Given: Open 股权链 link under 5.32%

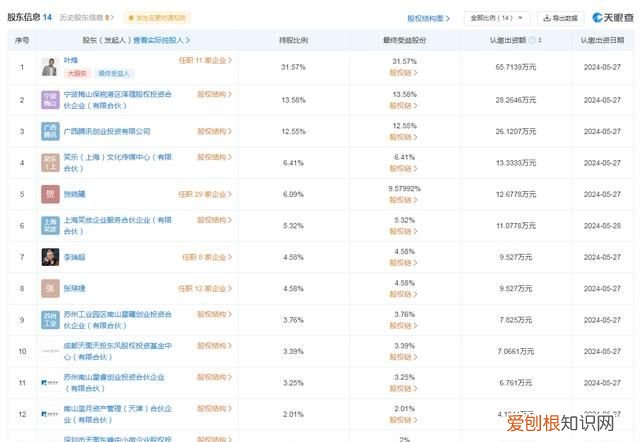Looking at the screenshot, I should tap(403, 231).
